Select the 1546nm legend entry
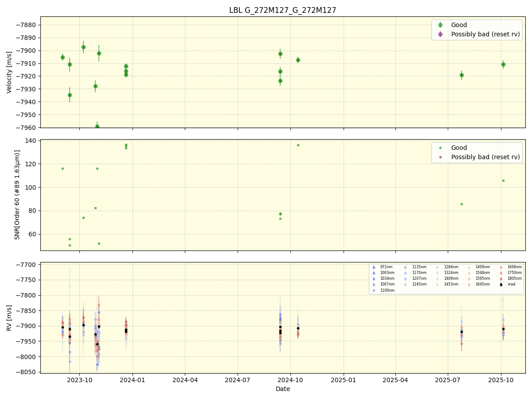Image resolution: width=532 pixels, height=399 pixels. coord(483,273)
